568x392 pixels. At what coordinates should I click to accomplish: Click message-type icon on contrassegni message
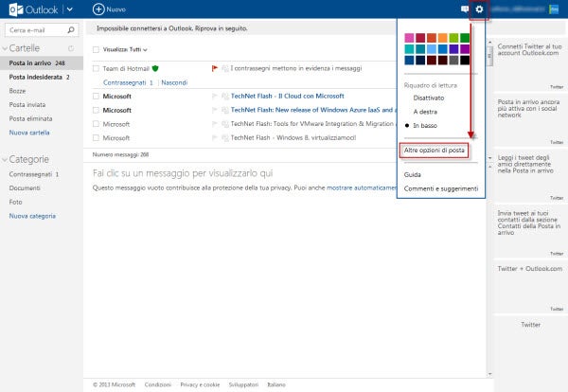(x=225, y=68)
